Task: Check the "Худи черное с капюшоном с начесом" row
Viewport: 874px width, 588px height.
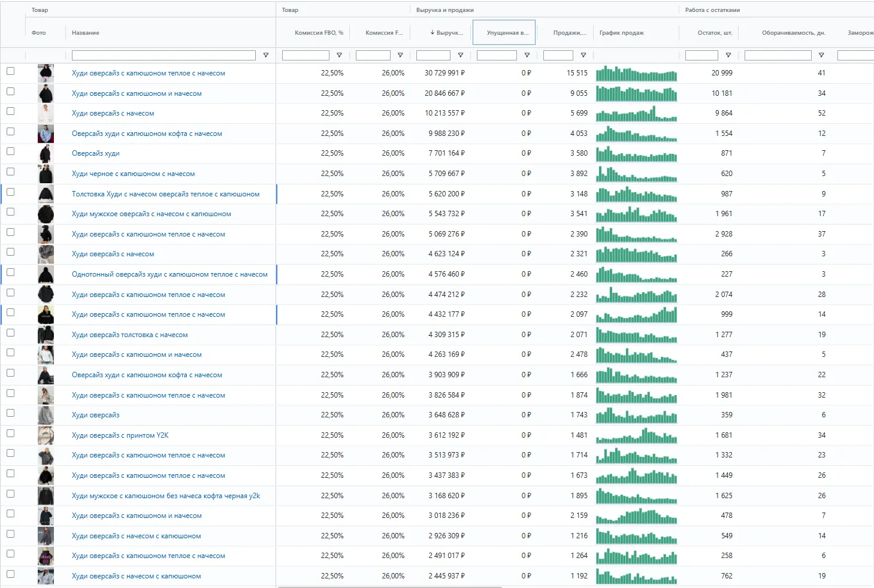Action: [x=10, y=172]
